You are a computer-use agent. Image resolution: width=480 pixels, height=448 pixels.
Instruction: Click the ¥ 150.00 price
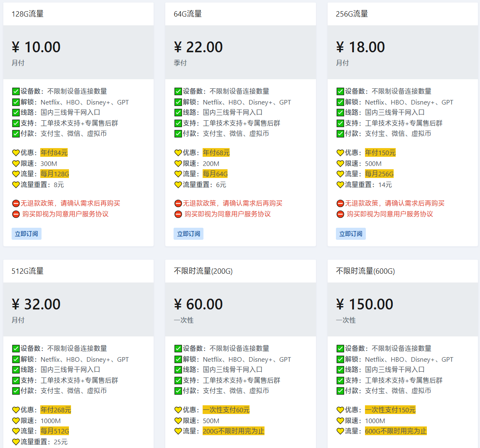365,304
